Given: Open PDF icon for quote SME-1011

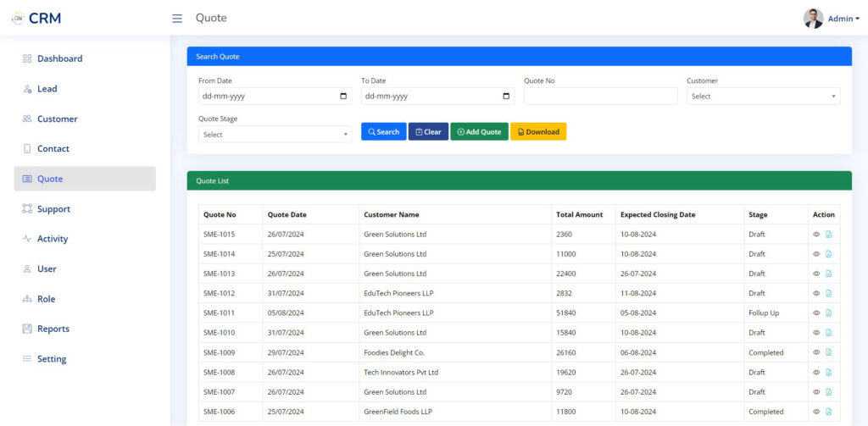Looking at the screenshot, I should point(829,313).
